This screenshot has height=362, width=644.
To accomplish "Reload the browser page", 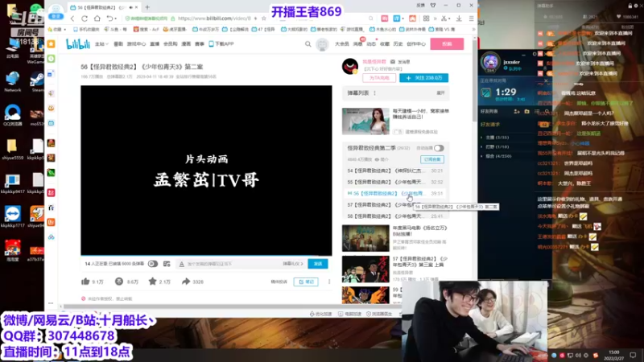I will 85,19.
